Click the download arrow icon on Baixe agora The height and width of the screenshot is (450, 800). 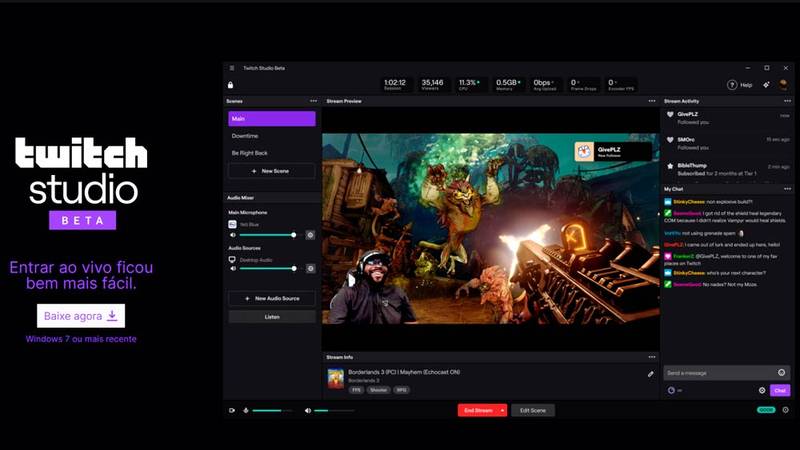tap(112, 316)
